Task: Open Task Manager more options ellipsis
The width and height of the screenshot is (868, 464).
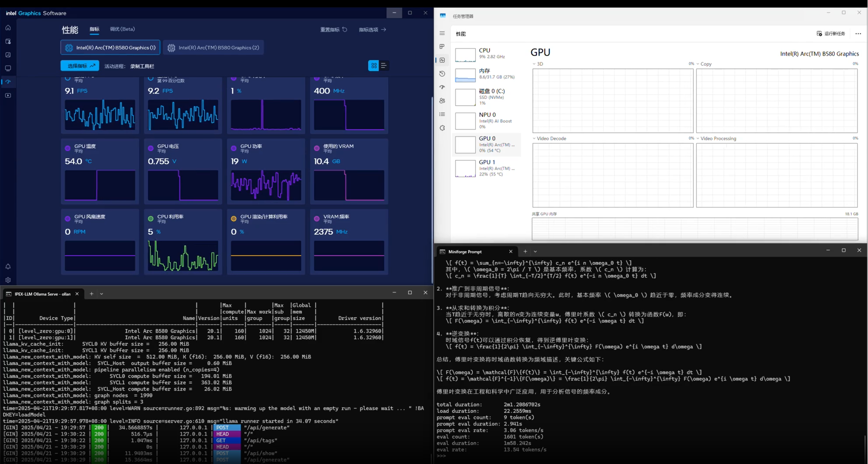Action: [x=858, y=33]
